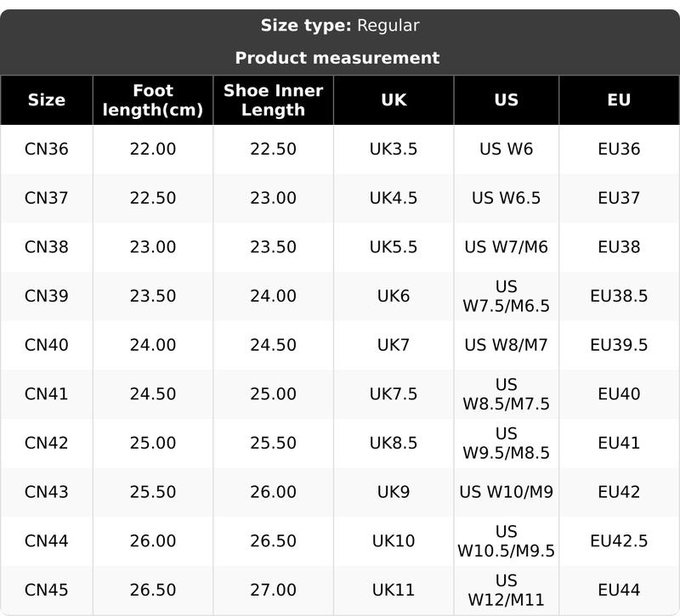Screen dimensions: 680x616
Task: Select the EU column header
Action: (619, 100)
